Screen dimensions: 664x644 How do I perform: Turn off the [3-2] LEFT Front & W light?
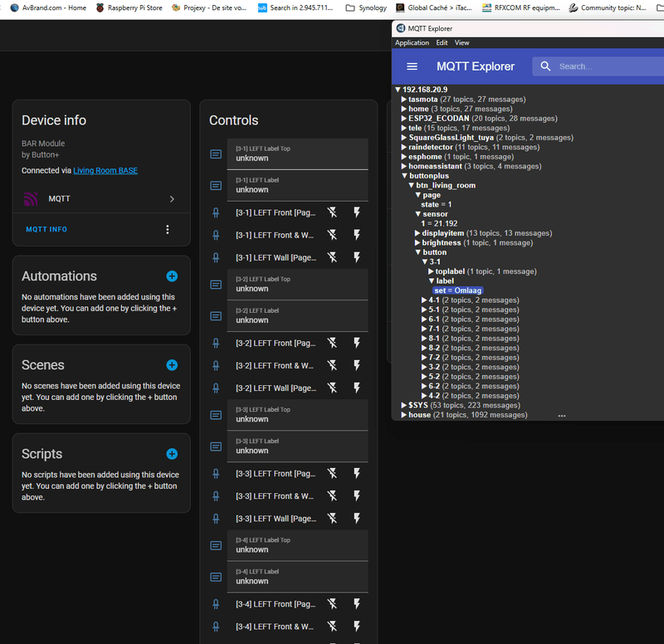pyautogui.click(x=333, y=365)
